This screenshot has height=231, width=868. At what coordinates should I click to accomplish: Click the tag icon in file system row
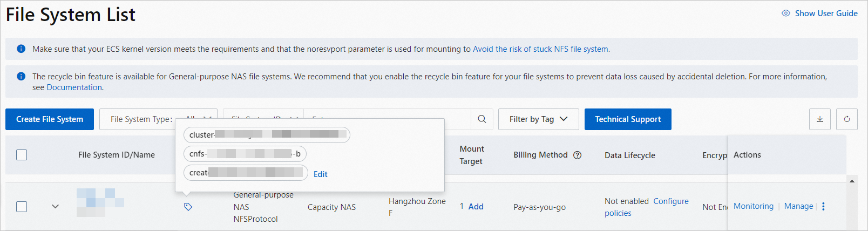coord(188,207)
